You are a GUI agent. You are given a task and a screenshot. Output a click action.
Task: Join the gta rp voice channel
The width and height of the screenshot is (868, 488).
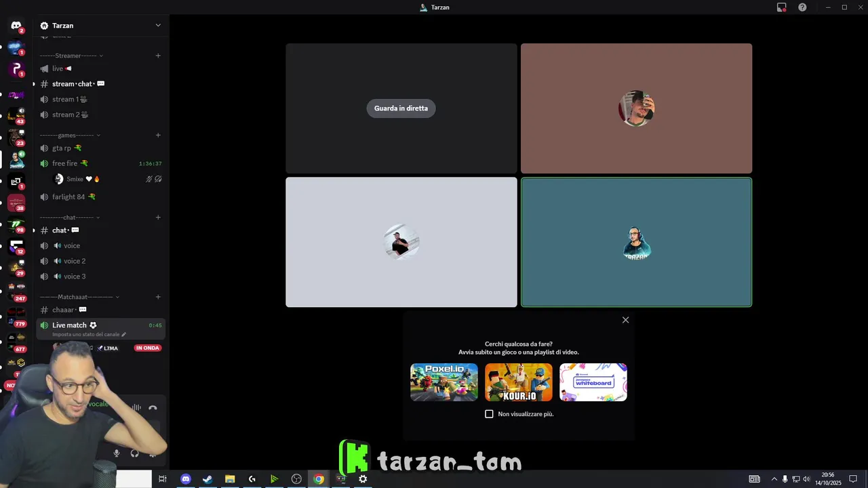[x=100, y=148]
